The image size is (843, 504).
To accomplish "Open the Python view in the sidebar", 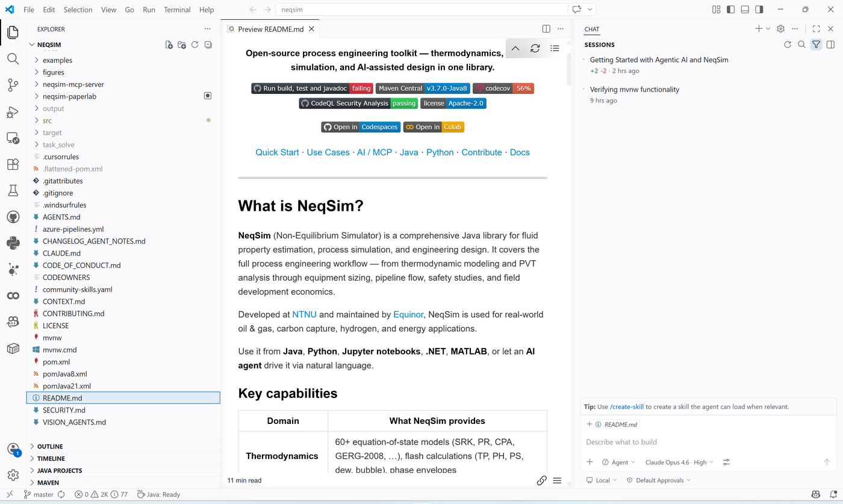I will 13,243.
